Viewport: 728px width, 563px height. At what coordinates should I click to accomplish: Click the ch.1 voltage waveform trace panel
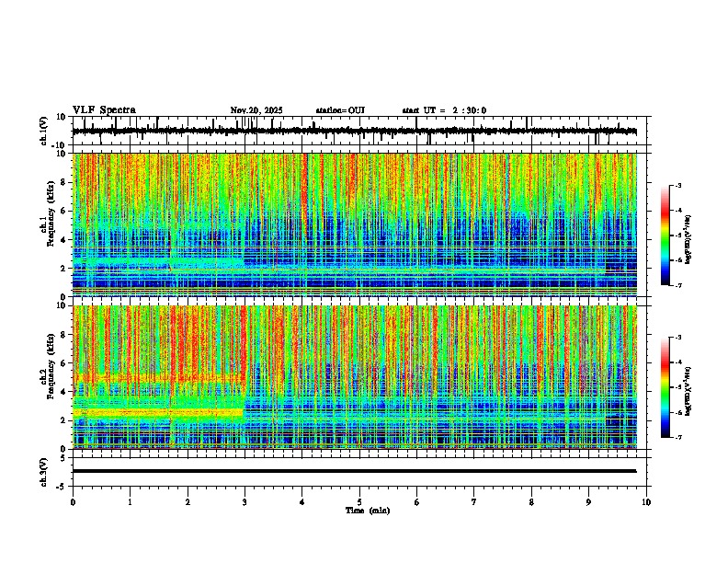coord(361,131)
